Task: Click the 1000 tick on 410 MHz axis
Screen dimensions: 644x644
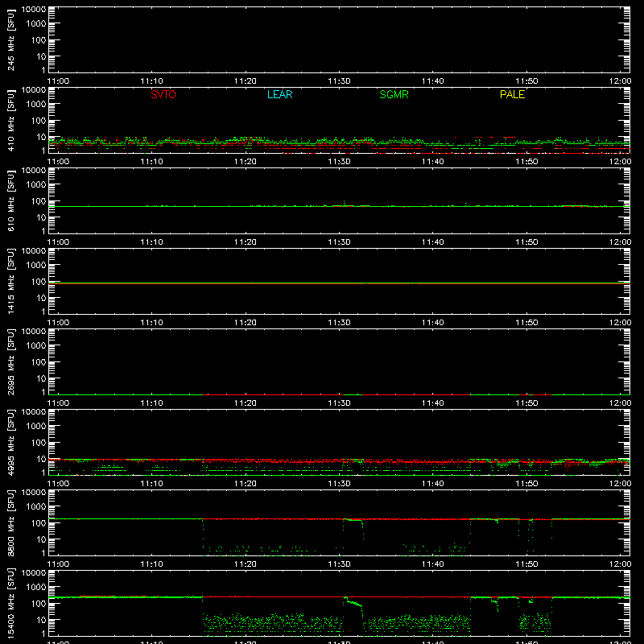Action: (36, 105)
